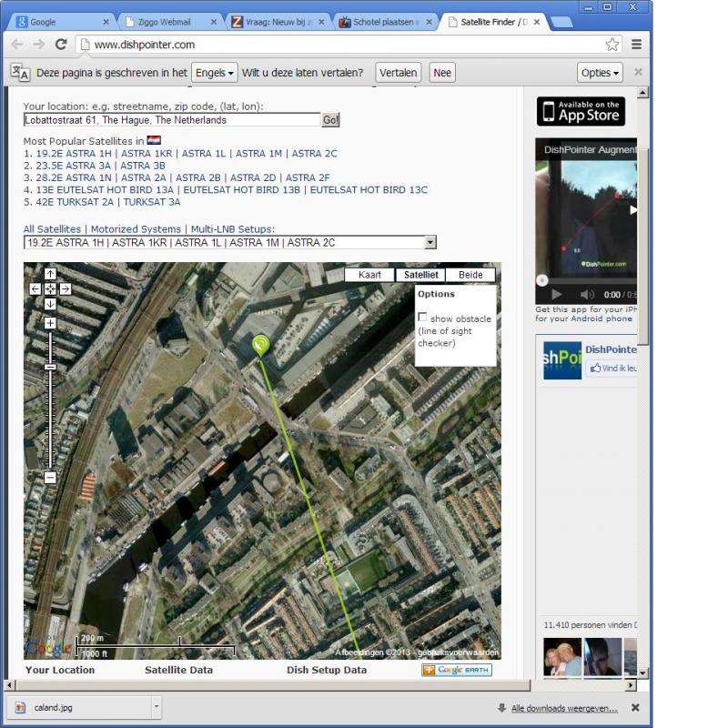Screen dimensions: 728x728
Task: Click the Go! button
Action: pos(330,120)
